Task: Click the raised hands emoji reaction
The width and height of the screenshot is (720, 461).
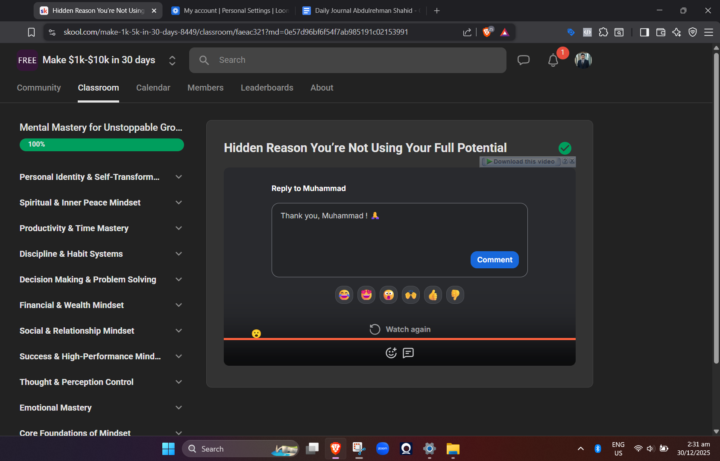Action: [411, 295]
